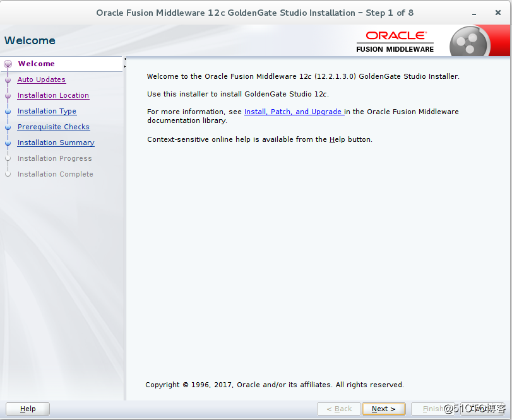The height and width of the screenshot is (420, 512).
Task: Click the Installation Type step bullet
Action: pyautogui.click(x=8, y=112)
